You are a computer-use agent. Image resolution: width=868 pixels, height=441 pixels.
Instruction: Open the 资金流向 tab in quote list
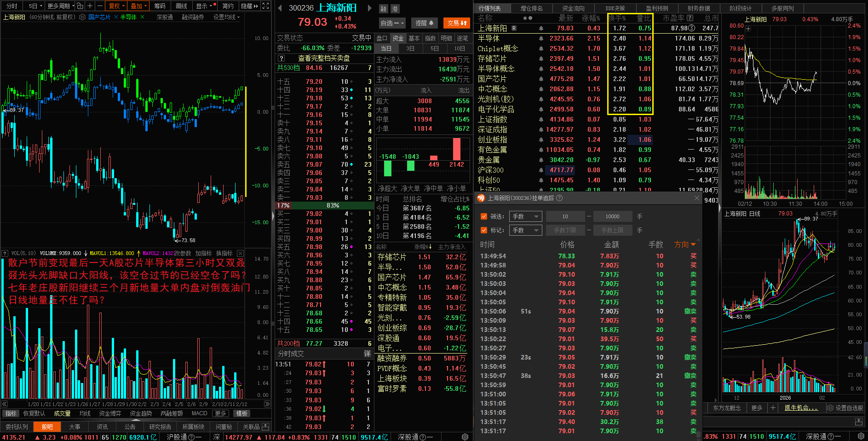(x=574, y=8)
